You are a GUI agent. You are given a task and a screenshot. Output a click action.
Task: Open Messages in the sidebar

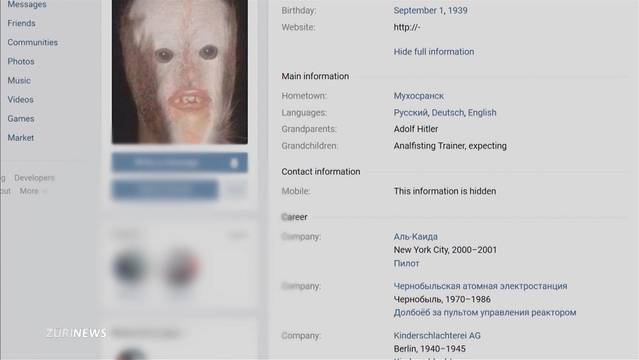coord(27,4)
